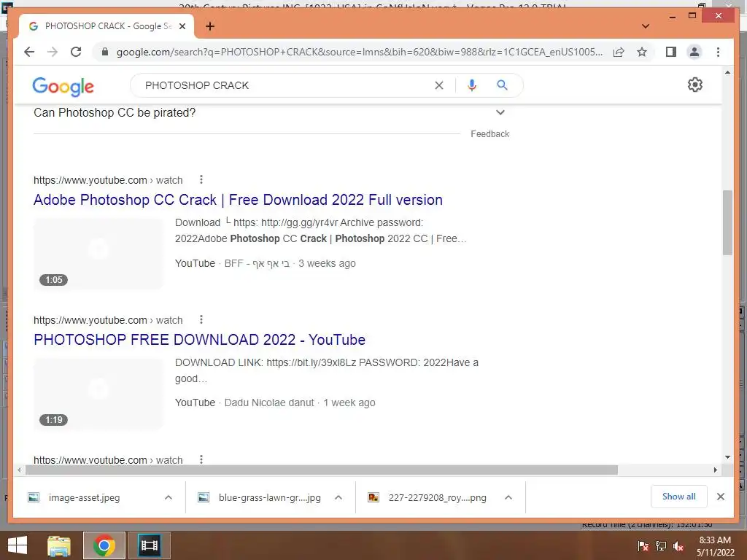
Task: Share this page icon
Action: click(x=619, y=52)
